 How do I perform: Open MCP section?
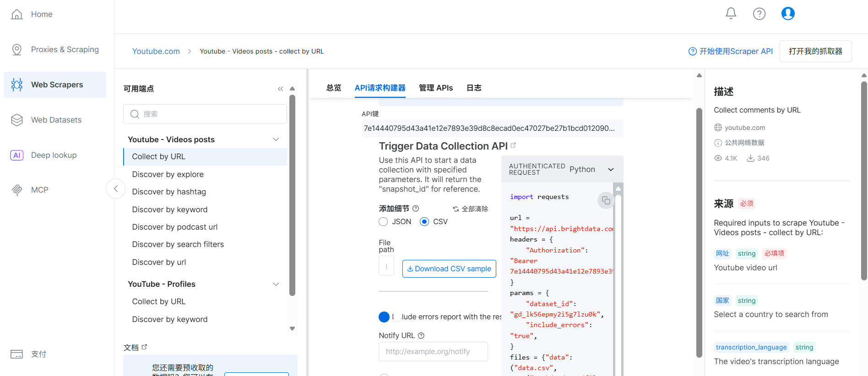pos(55,190)
